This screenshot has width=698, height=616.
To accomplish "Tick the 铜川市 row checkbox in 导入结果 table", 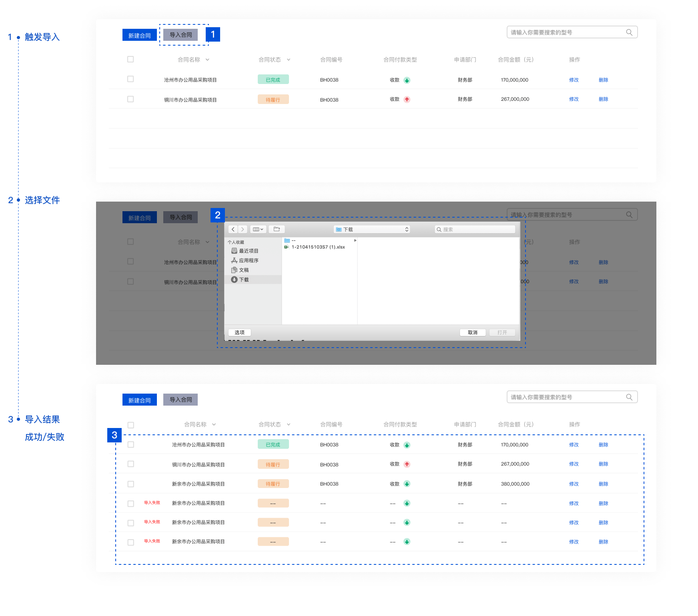I will tap(130, 464).
